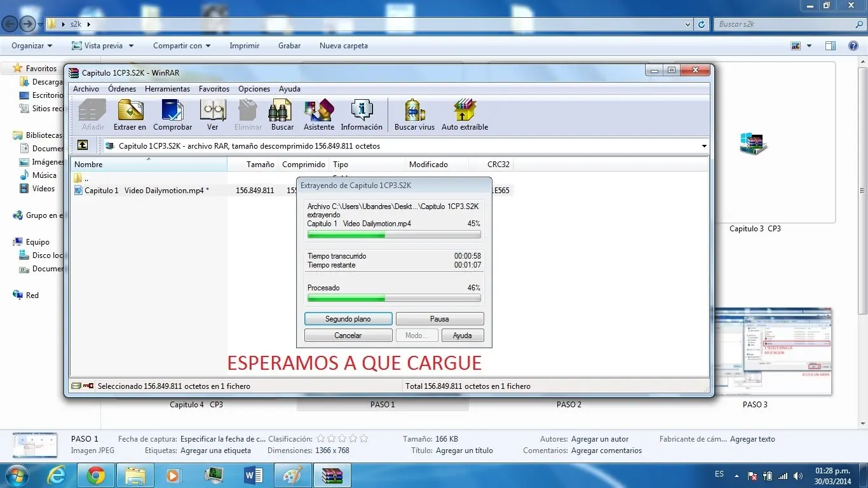The height and width of the screenshot is (488, 868).
Task: Click the Procesado progress bar at 46%
Action: click(x=394, y=298)
